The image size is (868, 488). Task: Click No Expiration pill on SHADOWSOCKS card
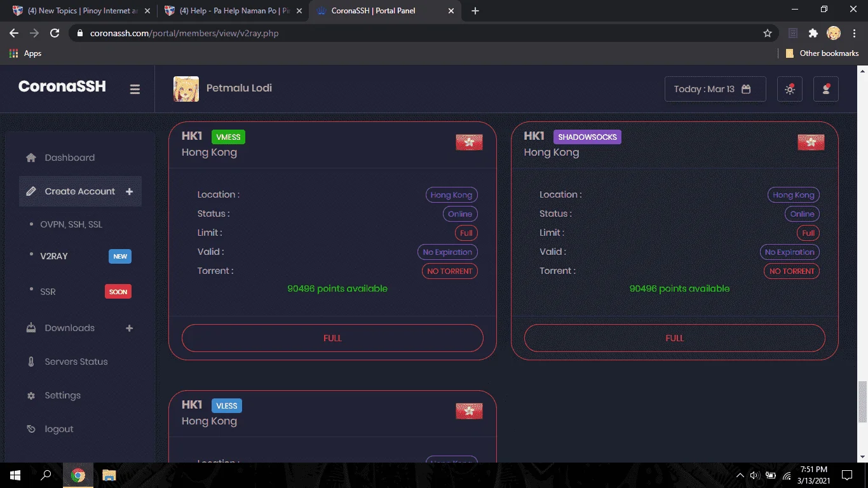pyautogui.click(x=790, y=252)
